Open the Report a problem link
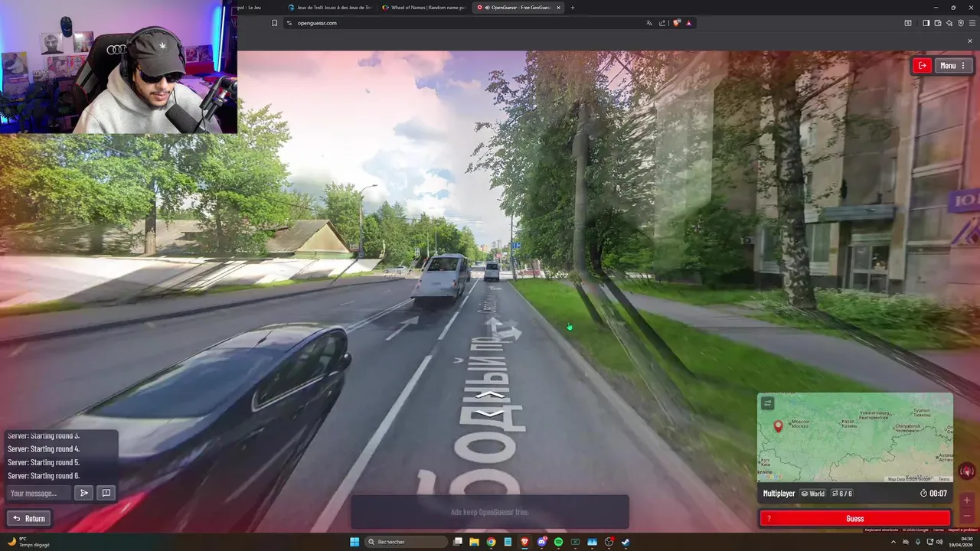Viewport: 980px width, 551px height. [963, 530]
